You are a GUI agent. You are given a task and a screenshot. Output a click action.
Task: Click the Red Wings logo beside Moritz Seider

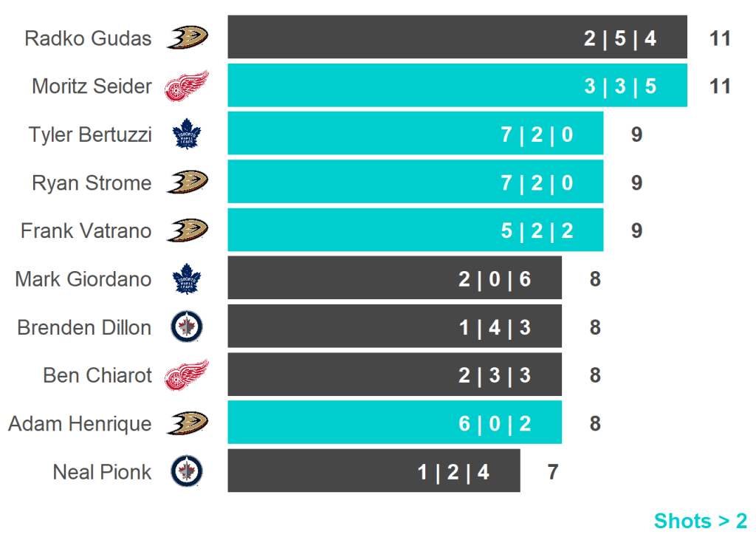click(186, 86)
